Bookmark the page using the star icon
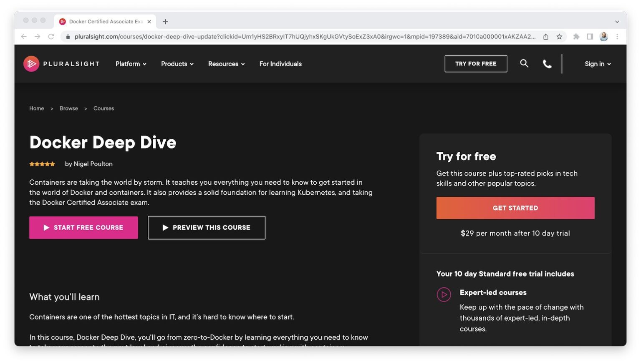The height and width of the screenshot is (364, 641). click(x=559, y=36)
